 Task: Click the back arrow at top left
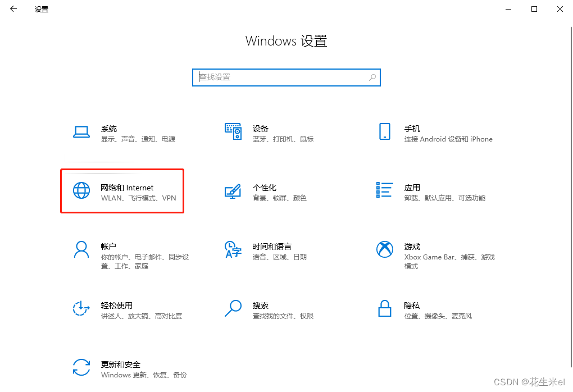click(x=12, y=9)
